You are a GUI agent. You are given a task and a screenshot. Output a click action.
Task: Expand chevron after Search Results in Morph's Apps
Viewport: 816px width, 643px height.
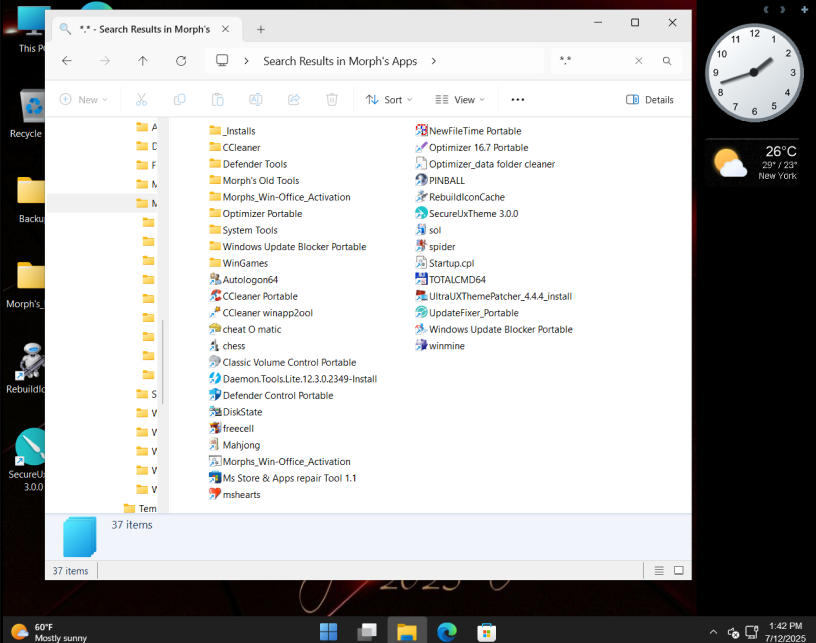pos(434,61)
